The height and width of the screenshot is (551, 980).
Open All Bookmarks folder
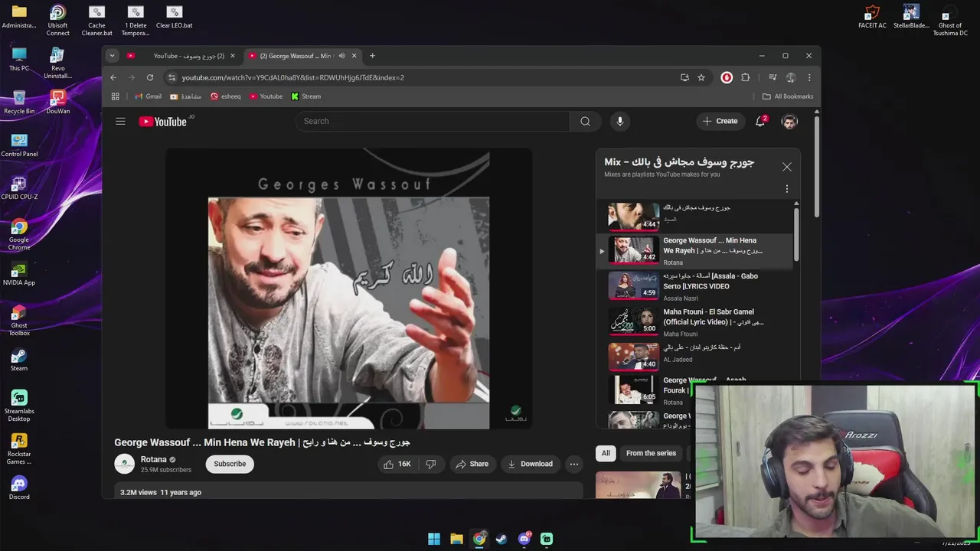[x=788, y=96]
